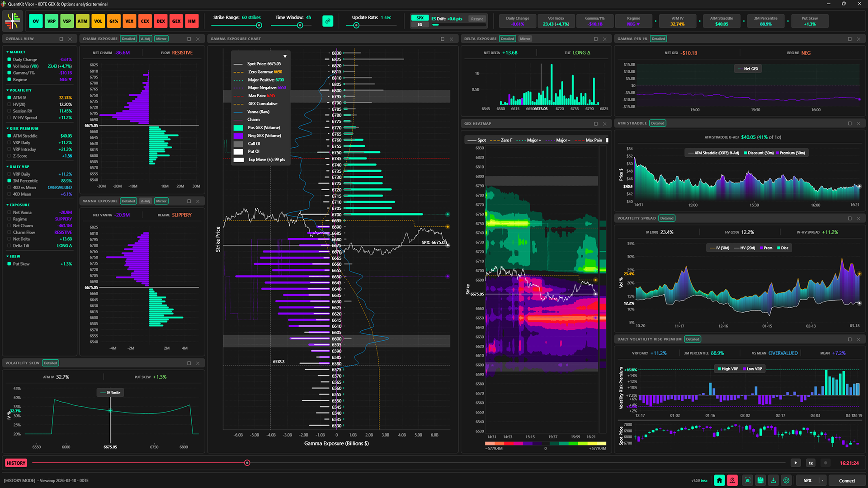The width and height of the screenshot is (868, 488).
Task: Toggle the Vol Index (VIX) checkbox
Action: coord(9,66)
